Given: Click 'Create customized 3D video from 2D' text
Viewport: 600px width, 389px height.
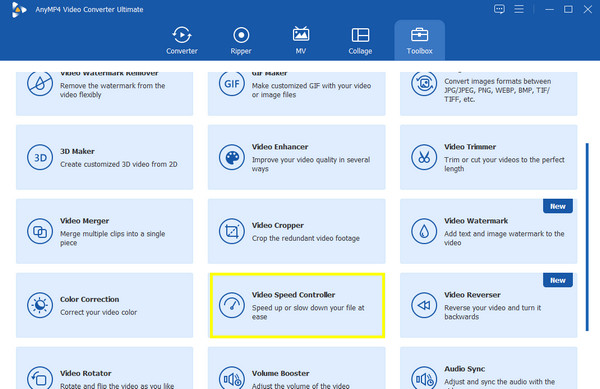Looking at the screenshot, I should (x=119, y=164).
